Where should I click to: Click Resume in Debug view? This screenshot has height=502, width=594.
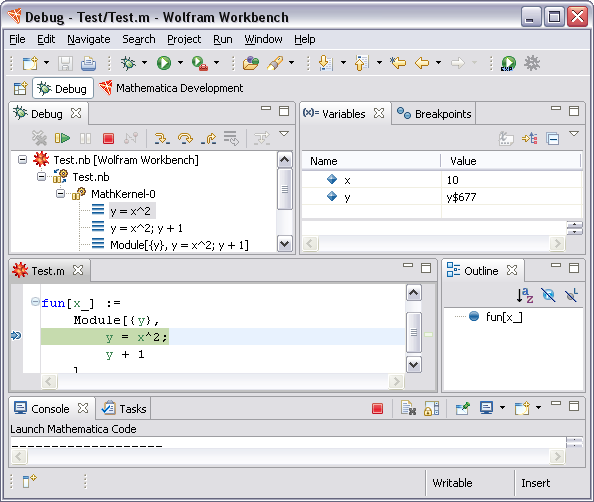pyautogui.click(x=63, y=138)
